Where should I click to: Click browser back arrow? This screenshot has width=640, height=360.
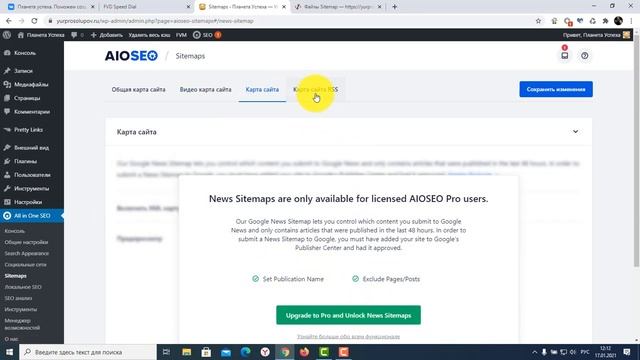coord(9,21)
